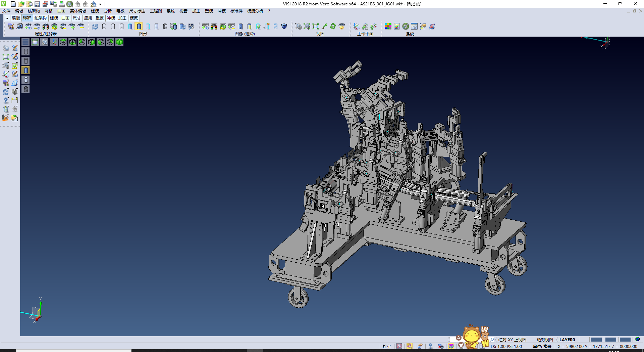Switch to the 建模 toolbar tab
The image size is (644, 352).
tap(54, 18)
